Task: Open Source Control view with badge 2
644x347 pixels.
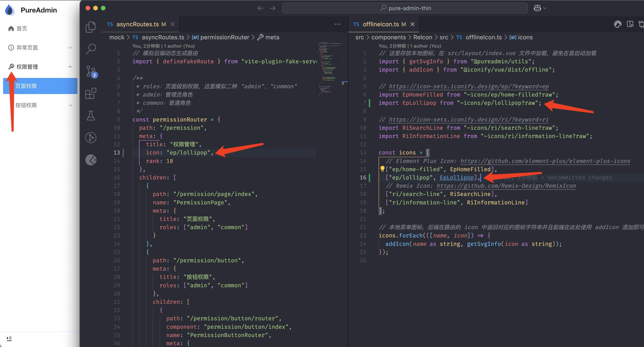Action: [x=91, y=71]
